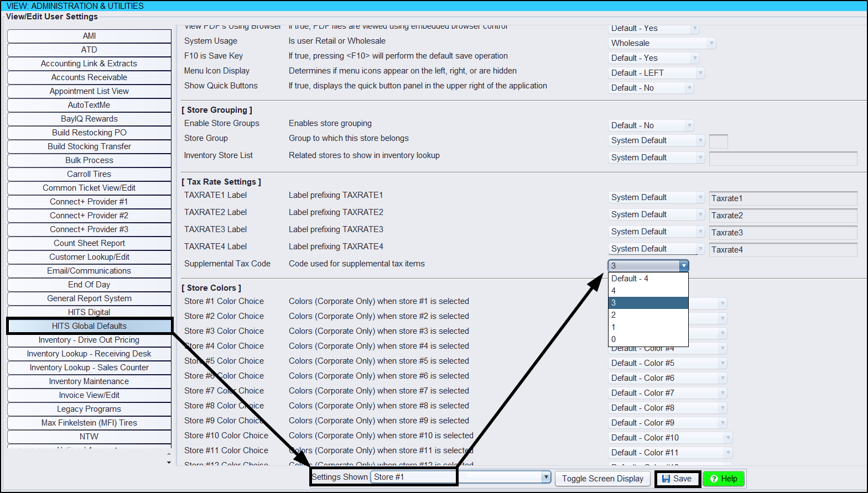The width and height of the screenshot is (868, 493).
Task: Click in the TAXRATE1 label text field
Action: tap(782, 198)
